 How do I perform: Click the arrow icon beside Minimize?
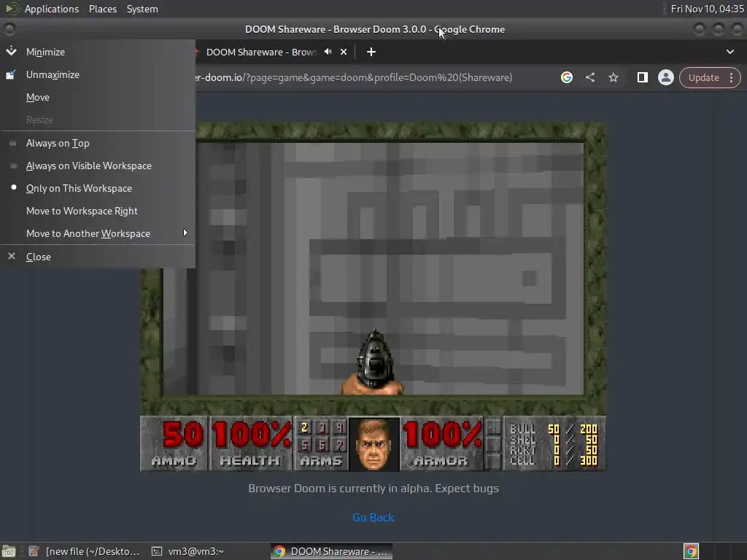point(12,52)
